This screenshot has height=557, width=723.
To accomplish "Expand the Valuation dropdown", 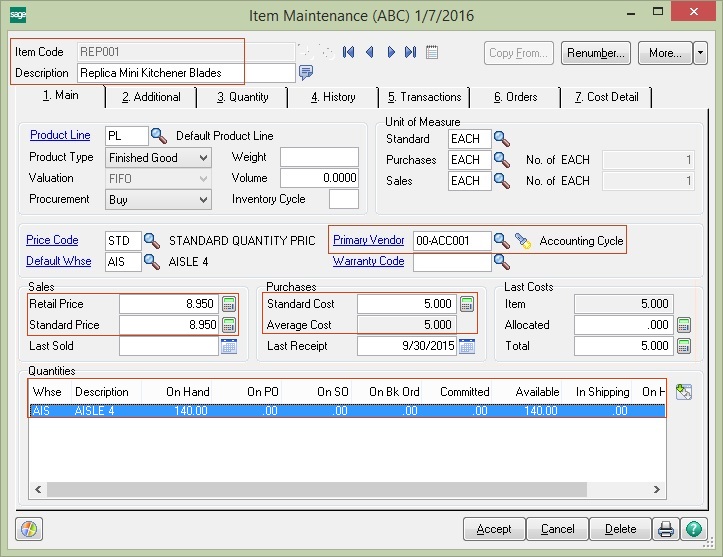I will pyautogui.click(x=203, y=179).
